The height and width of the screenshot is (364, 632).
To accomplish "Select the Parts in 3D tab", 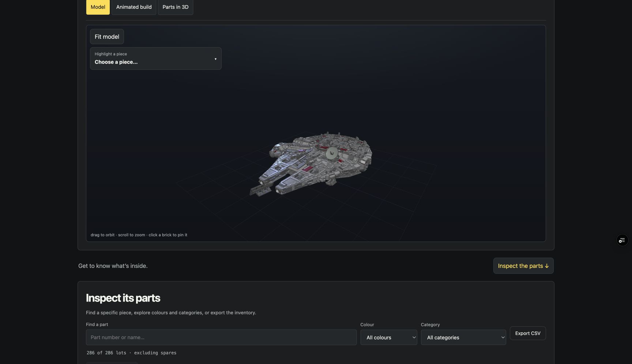I will coord(176,7).
